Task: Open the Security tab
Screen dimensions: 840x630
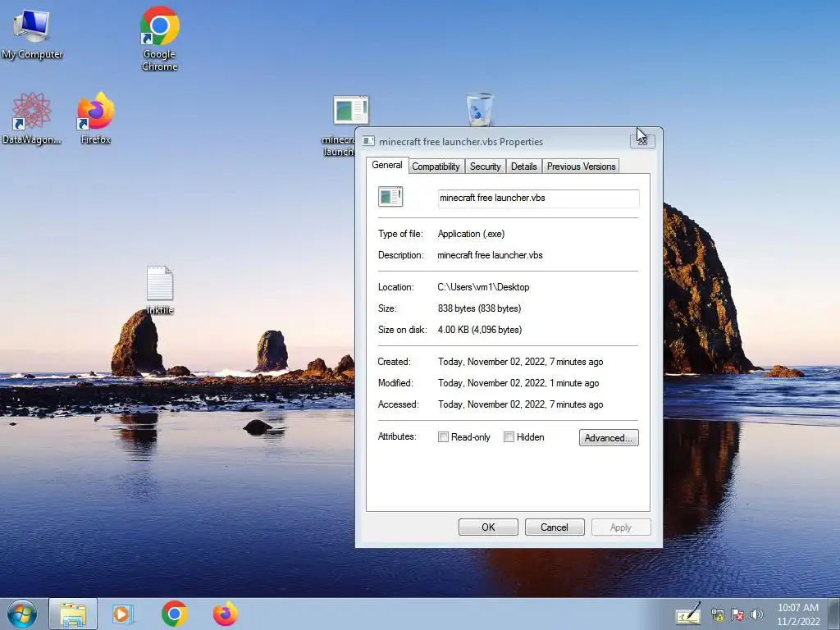Action: tap(486, 167)
